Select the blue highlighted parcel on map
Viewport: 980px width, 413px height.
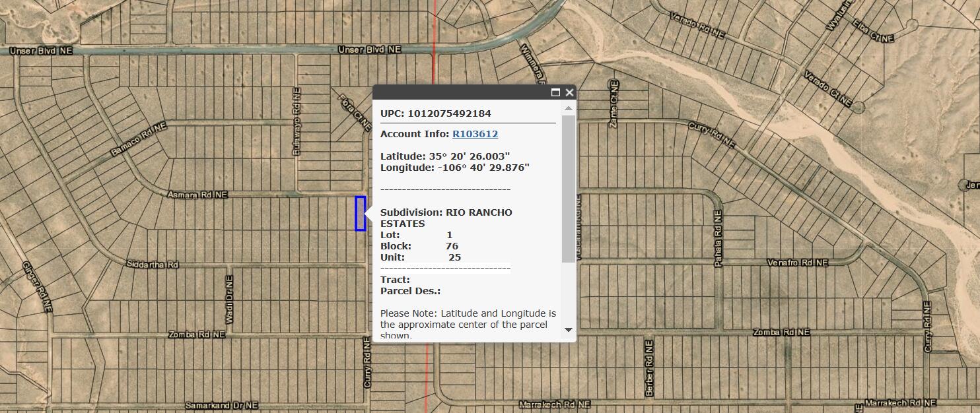(360, 213)
